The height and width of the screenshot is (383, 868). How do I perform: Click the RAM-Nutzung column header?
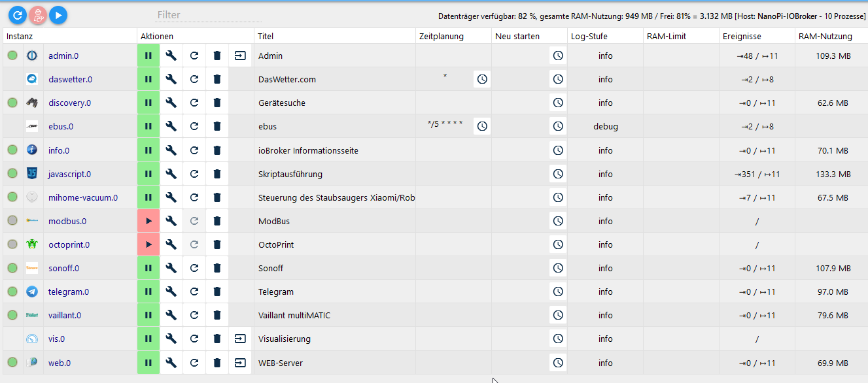click(x=825, y=37)
